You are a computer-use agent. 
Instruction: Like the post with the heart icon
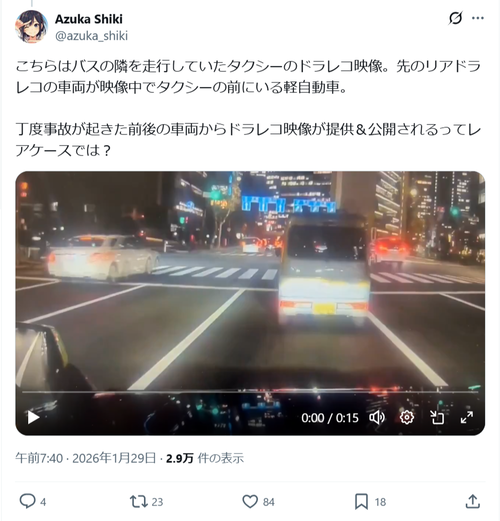(250, 501)
